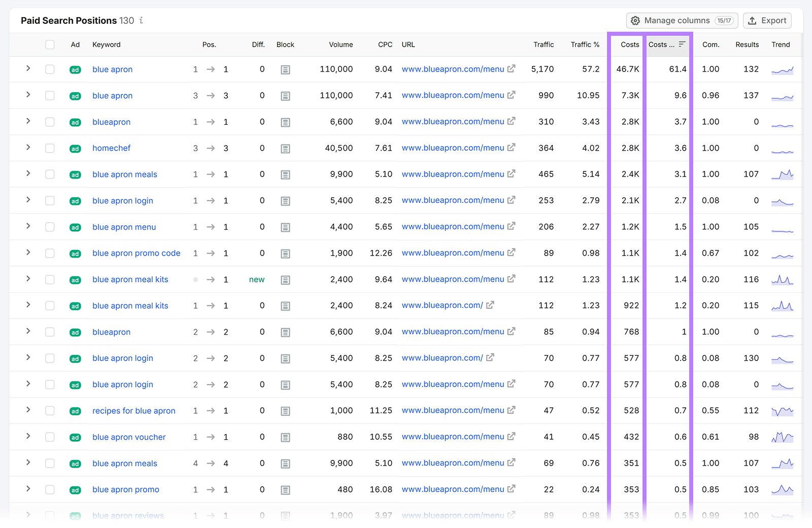View SERP block icon in blue apron promo row

(x=285, y=490)
